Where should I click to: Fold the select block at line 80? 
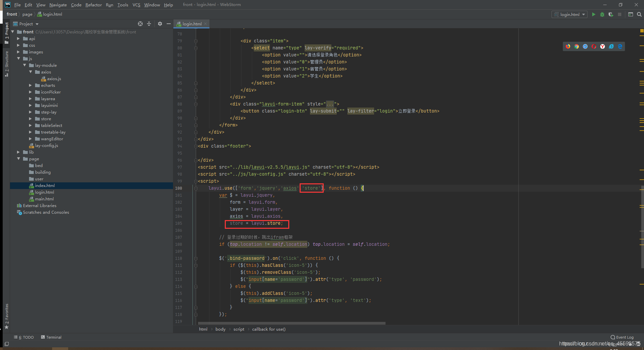point(196,48)
